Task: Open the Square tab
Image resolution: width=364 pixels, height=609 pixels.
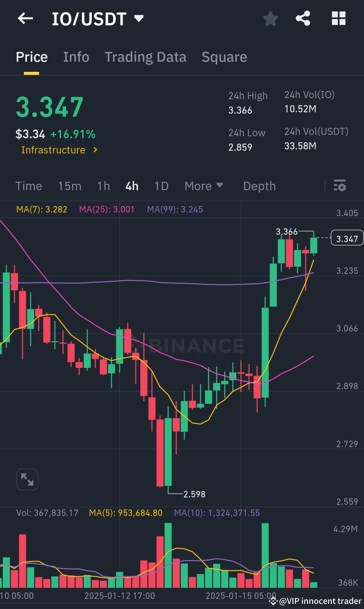Action: tap(224, 57)
